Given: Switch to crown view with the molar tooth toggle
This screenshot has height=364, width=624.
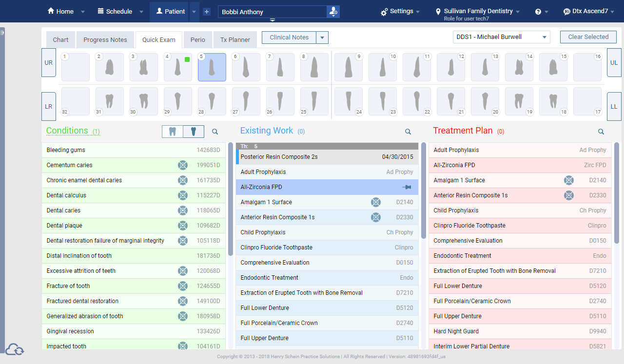Looking at the screenshot, I should pos(172,131).
